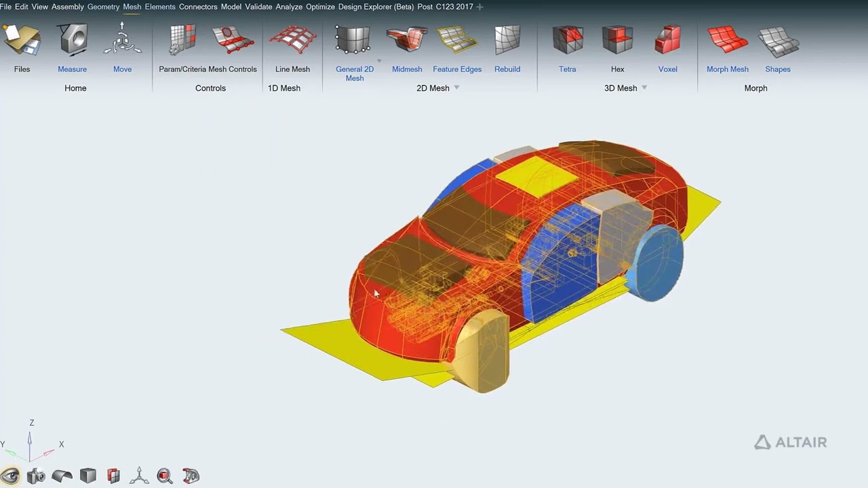Screen dimensions: 868x488
Task: Go to the Analyze ribbon tab
Action: point(289,7)
